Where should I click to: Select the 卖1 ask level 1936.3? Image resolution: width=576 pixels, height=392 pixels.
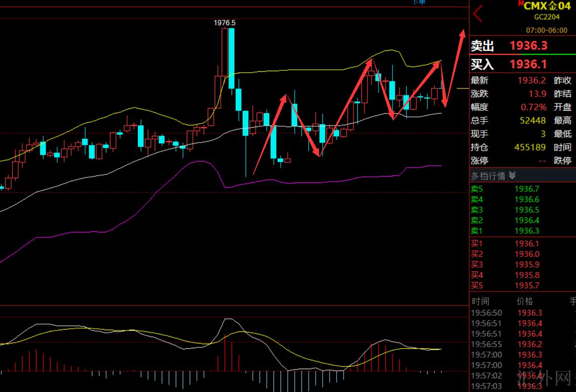click(527, 231)
